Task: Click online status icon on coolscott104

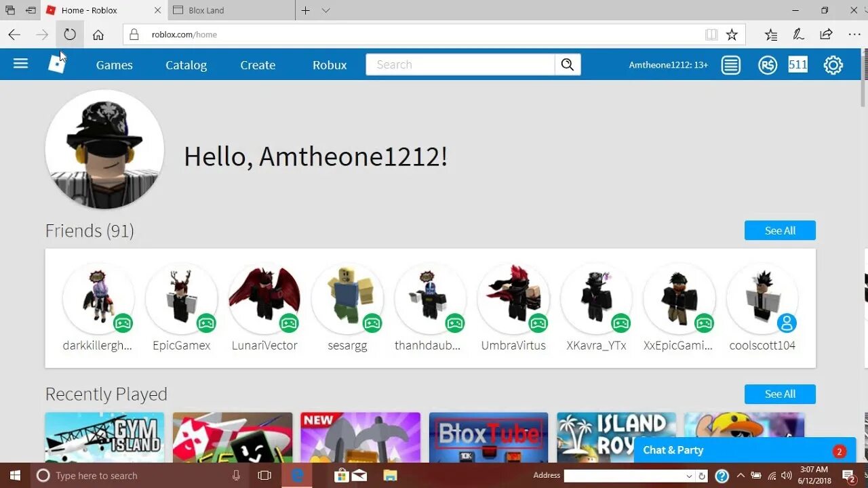Action: point(787,323)
